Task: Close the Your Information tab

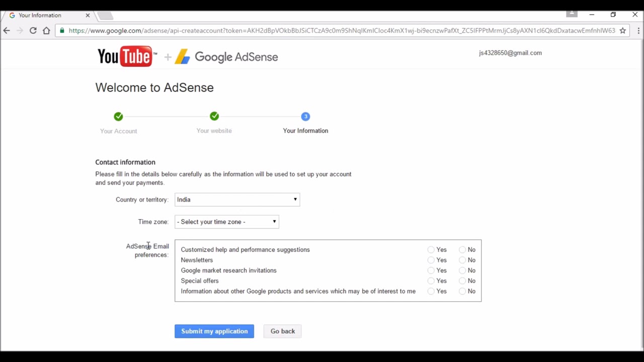Action: click(88, 15)
